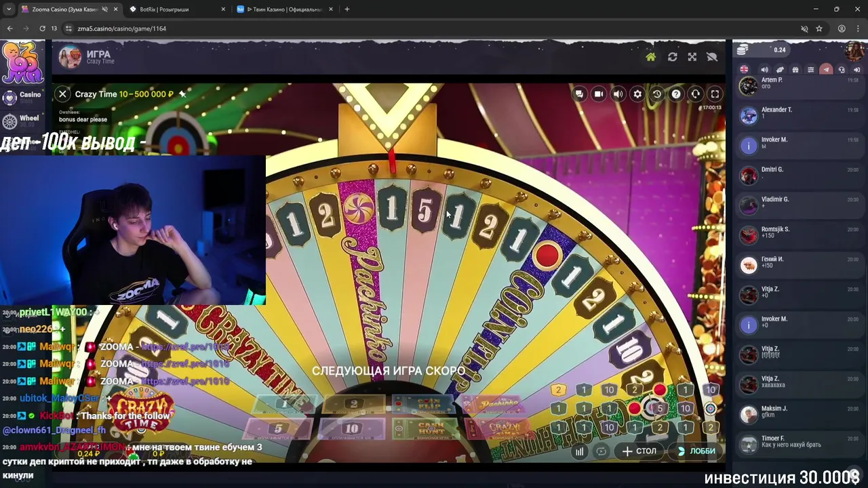Open the balance wallet showing 0.24
The width and height of the screenshot is (868, 488).
click(x=762, y=50)
